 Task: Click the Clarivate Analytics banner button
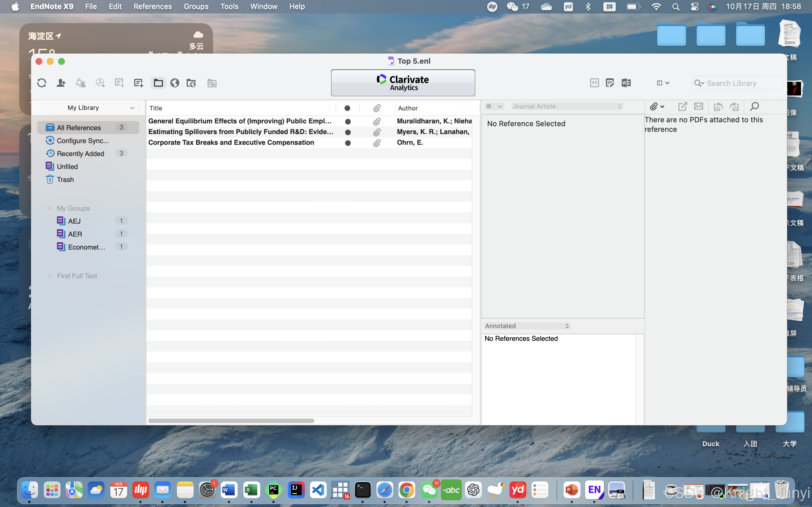point(403,83)
